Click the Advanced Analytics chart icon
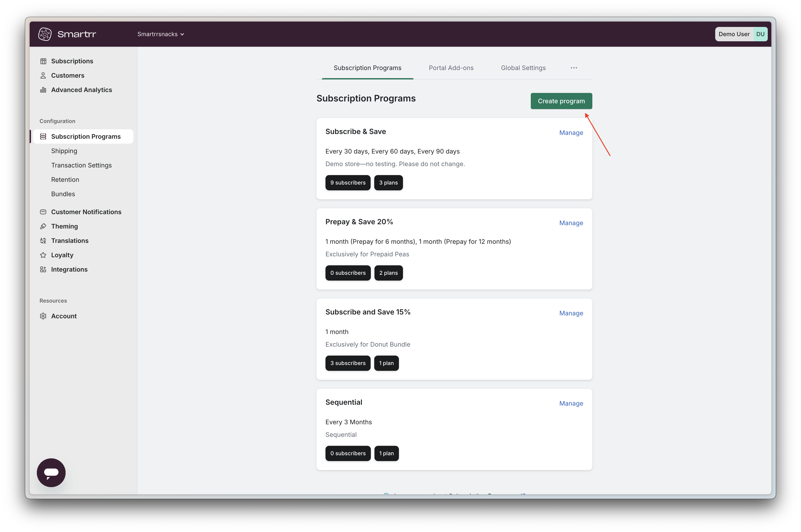801x532 pixels. [x=43, y=90]
